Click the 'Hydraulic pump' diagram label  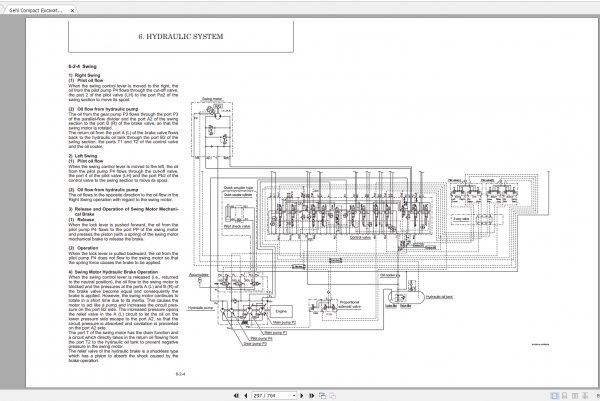pyautogui.click(x=200, y=308)
